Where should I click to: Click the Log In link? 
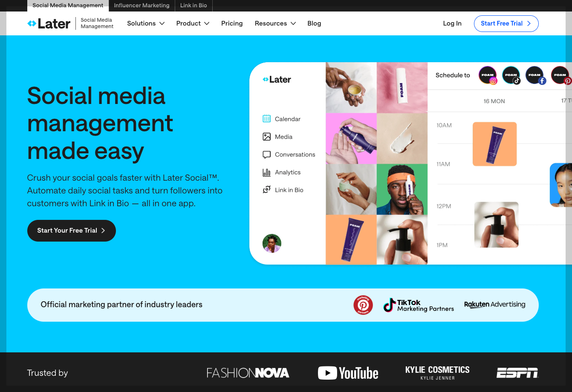pos(452,23)
